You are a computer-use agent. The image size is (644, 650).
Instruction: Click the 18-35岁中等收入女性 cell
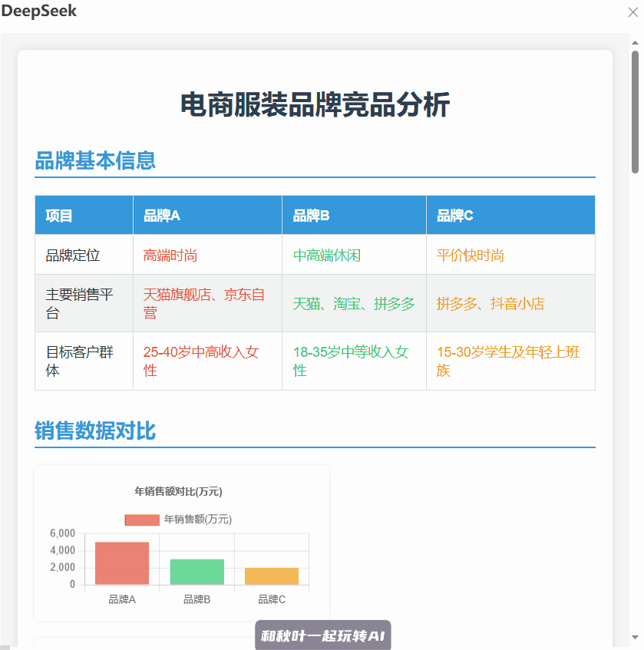[x=353, y=361]
